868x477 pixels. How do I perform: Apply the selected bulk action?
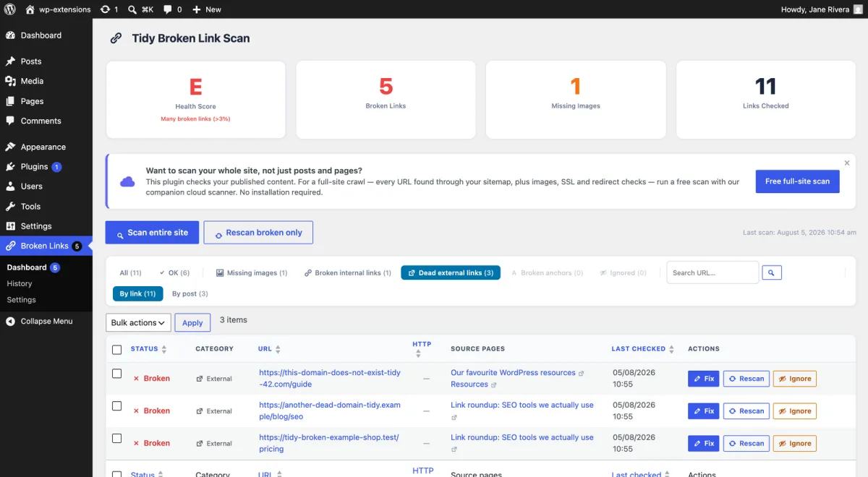point(192,322)
